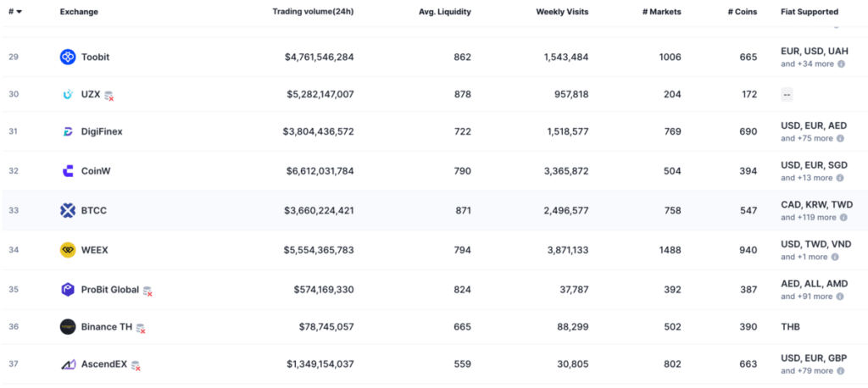
Task: Click the 'and +75 more' text for DigiFinex
Action: coord(808,138)
